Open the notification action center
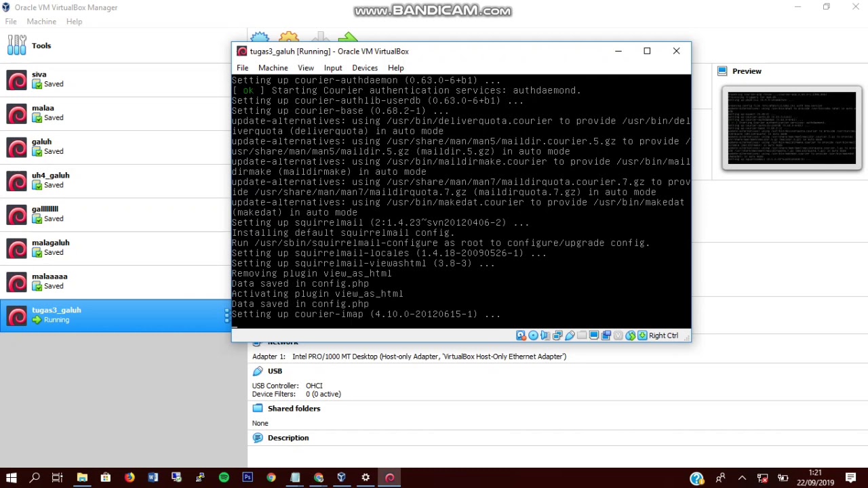Image resolution: width=868 pixels, height=488 pixels. (851, 478)
